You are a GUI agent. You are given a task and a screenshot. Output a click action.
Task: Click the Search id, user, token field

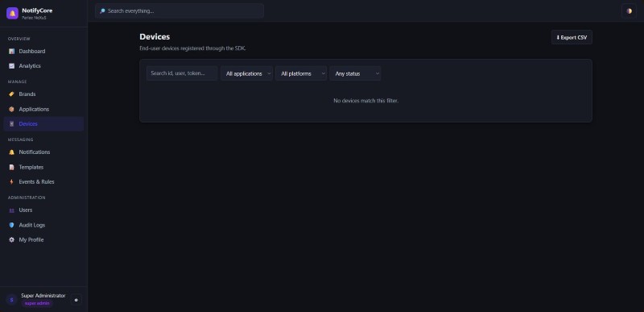point(182,73)
